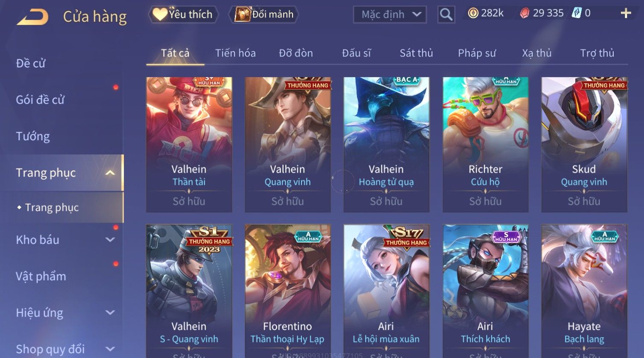Open Đổi mảnh chest exchange
Viewport: 644px width, 358px height.
tap(264, 15)
